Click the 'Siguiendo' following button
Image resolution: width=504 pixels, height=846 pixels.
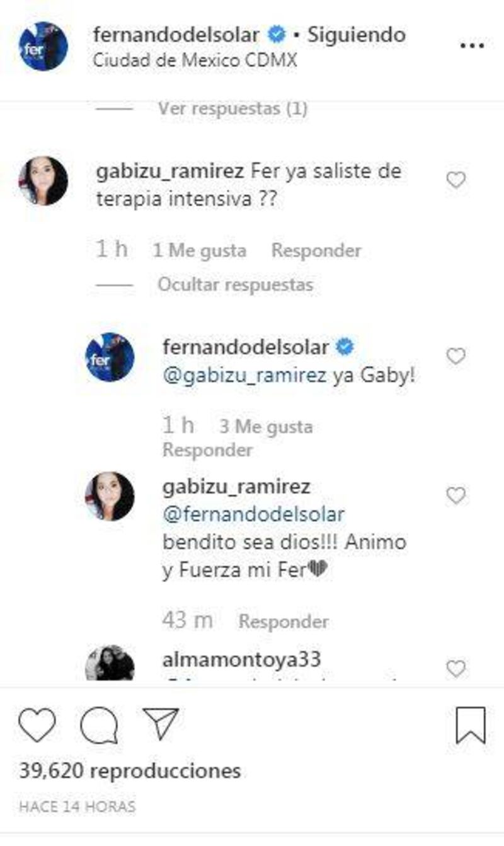(x=357, y=35)
